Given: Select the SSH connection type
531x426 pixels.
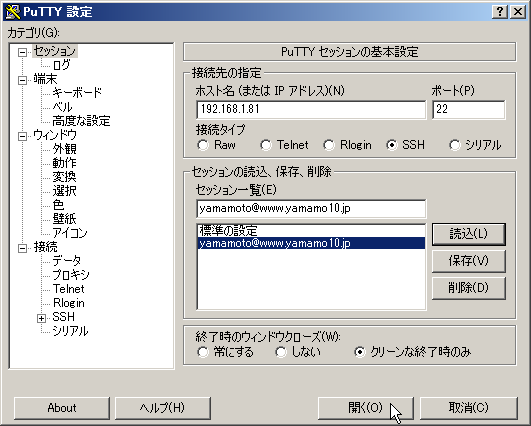Looking at the screenshot, I should coord(391,145).
